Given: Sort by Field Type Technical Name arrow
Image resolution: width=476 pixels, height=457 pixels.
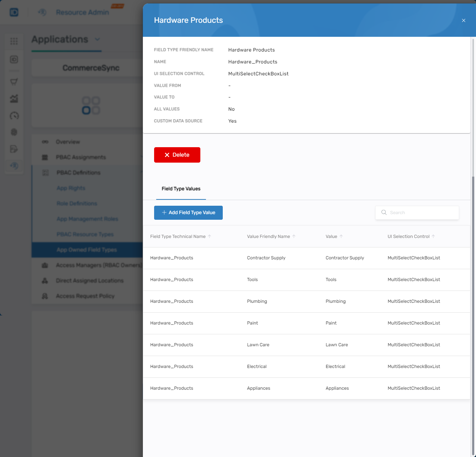Looking at the screenshot, I should coord(210,236).
